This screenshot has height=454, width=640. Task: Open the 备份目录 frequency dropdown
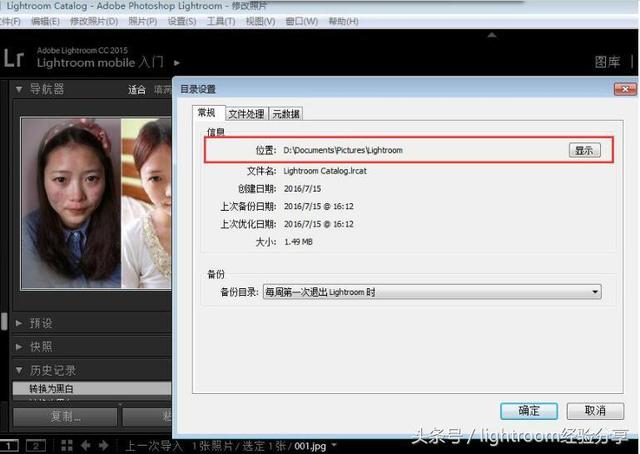point(432,292)
